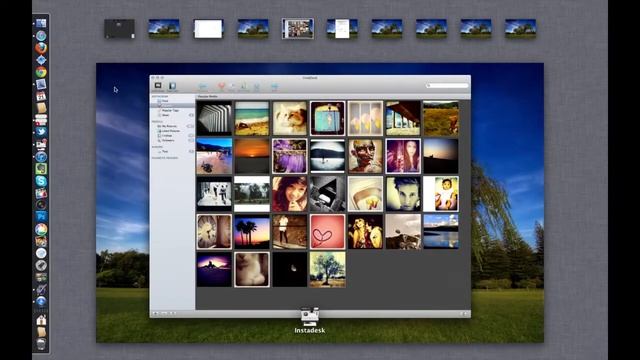Click the Instadesk label under the window
The width and height of the screenshot is (640, 360).
310,330
